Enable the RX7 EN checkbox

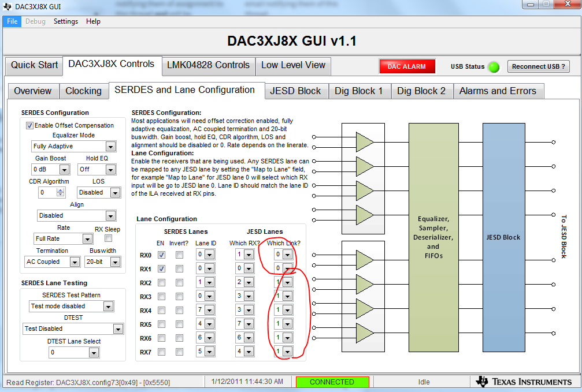click(161, 352)
